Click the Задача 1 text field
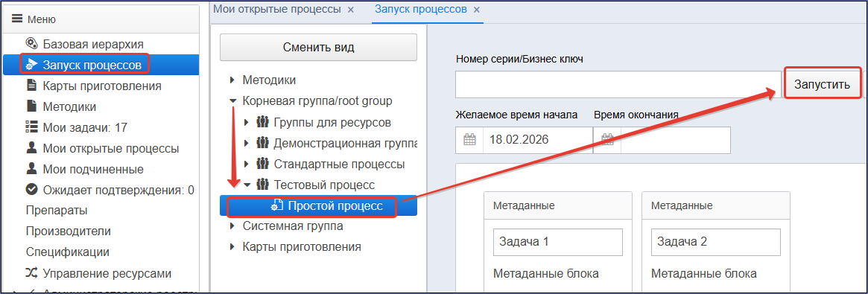The width and height of the screenshot is (868, 294). (558, 242)
